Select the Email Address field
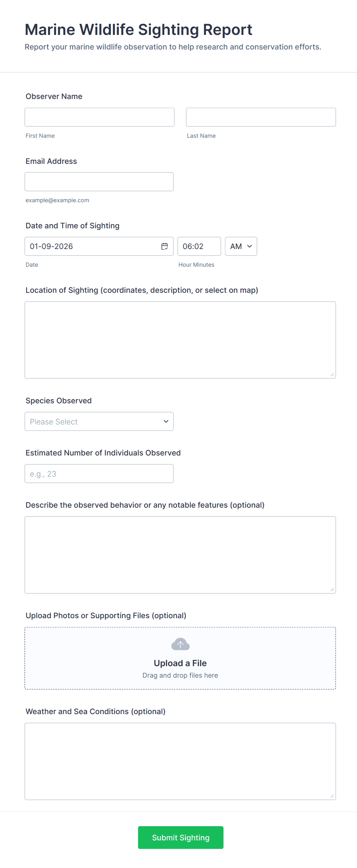The height and width of the screenshot is (868, 357). [99, 181]
